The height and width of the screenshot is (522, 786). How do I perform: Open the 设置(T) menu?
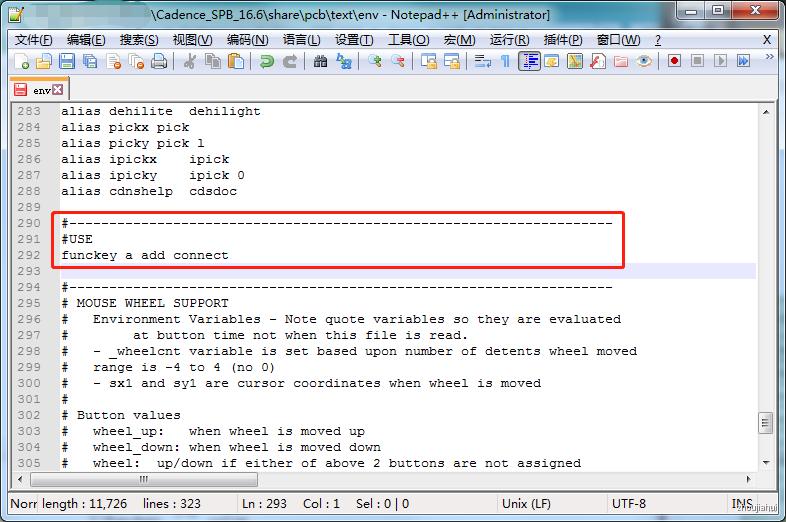point(354,40)
